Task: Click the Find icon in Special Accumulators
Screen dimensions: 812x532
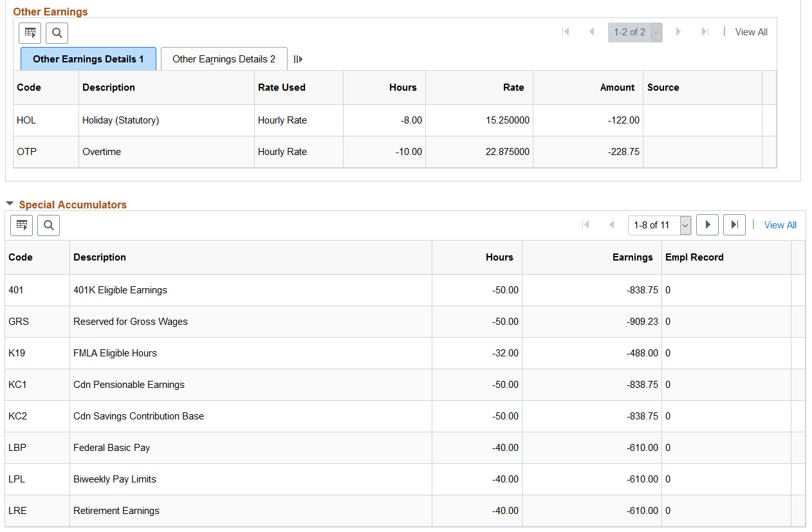Action: (x=48, y=225)
